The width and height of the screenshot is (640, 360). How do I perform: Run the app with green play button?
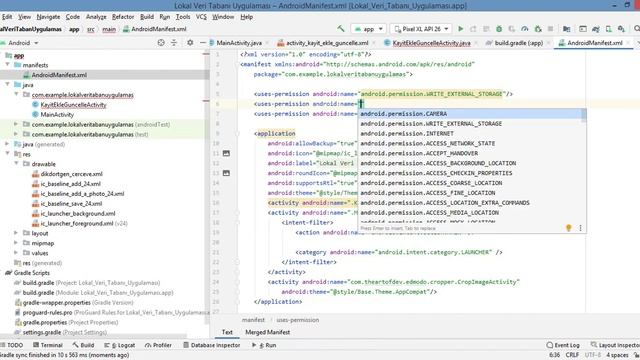click(460, 29)
